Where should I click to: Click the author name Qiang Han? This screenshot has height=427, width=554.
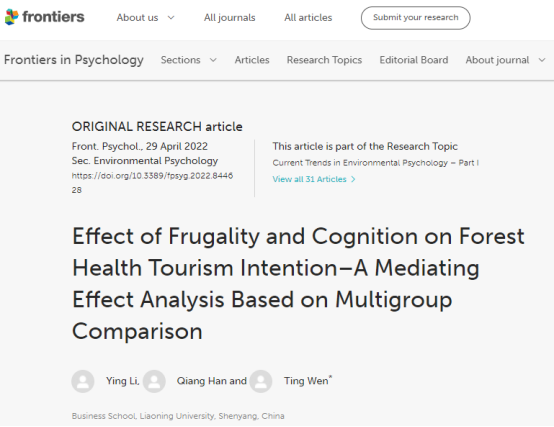[x=202, y=381]
